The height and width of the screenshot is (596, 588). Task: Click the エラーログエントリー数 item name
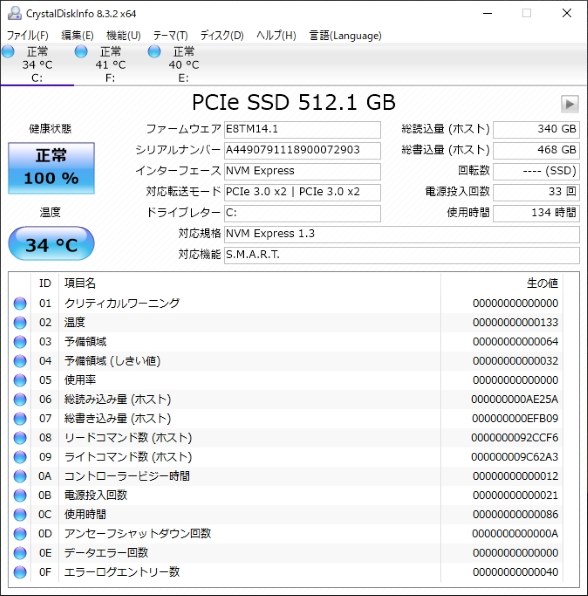coord(122,572)
